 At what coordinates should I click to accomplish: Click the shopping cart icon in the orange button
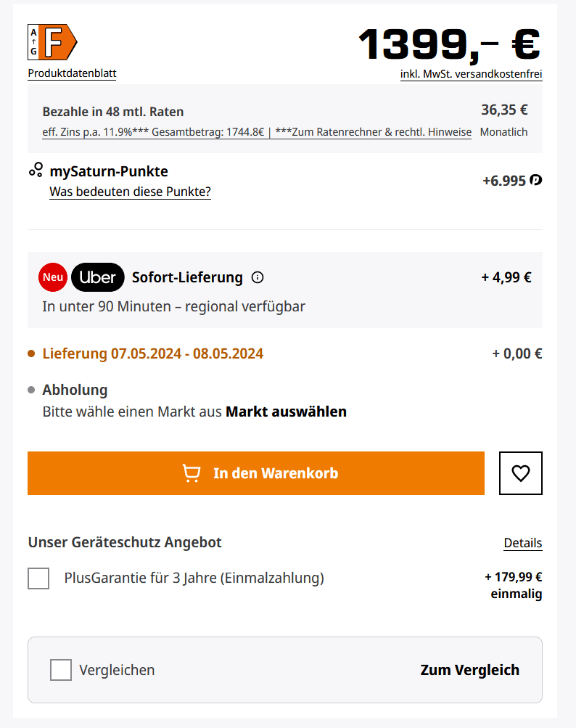click(192, 473)
